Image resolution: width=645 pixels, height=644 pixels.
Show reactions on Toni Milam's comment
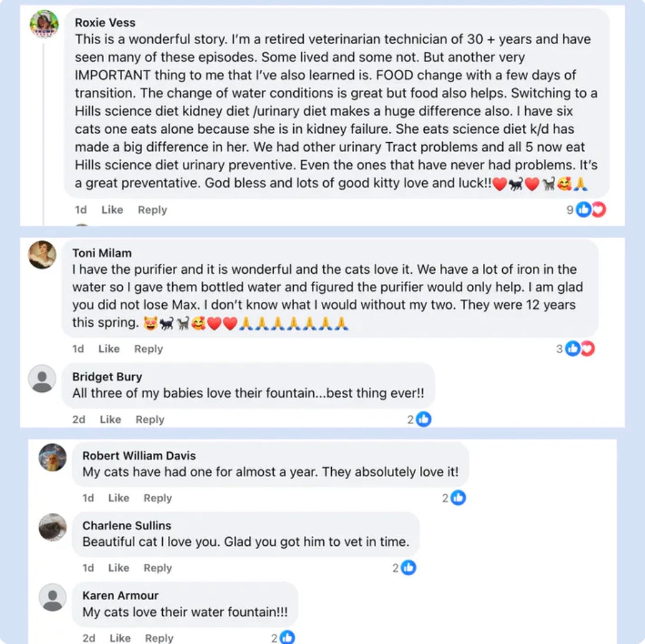575,349
